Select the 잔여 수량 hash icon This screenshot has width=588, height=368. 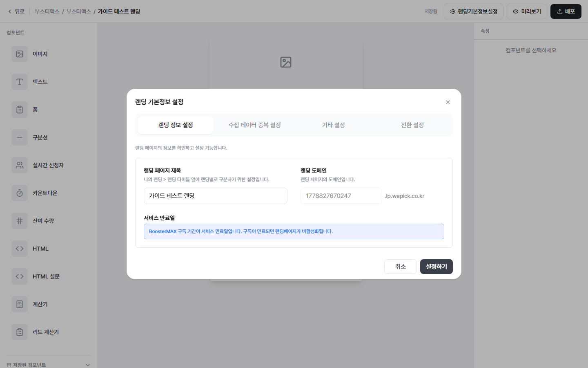click(x=20, y=221)
